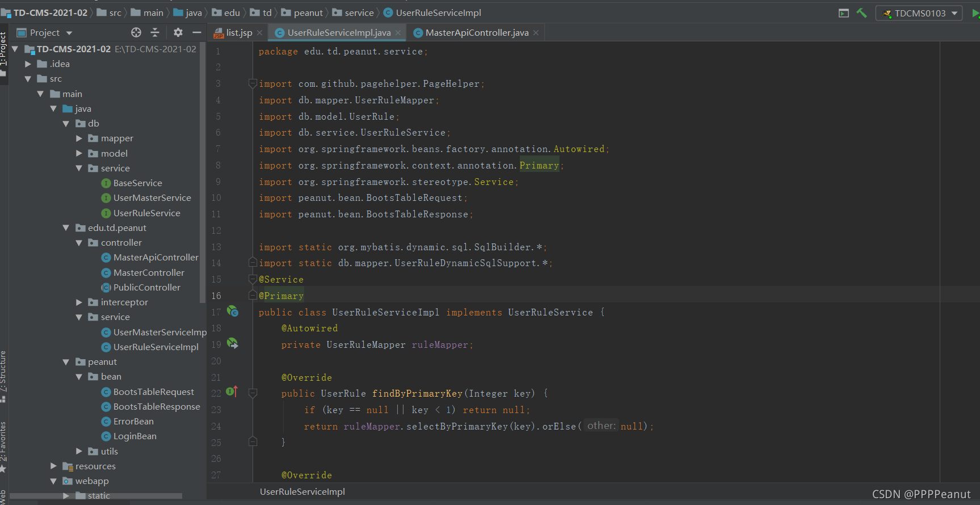Viewport: 980px width, 505px height.
Task: Open the Project view selector dropdown
Action: point(45,32)
